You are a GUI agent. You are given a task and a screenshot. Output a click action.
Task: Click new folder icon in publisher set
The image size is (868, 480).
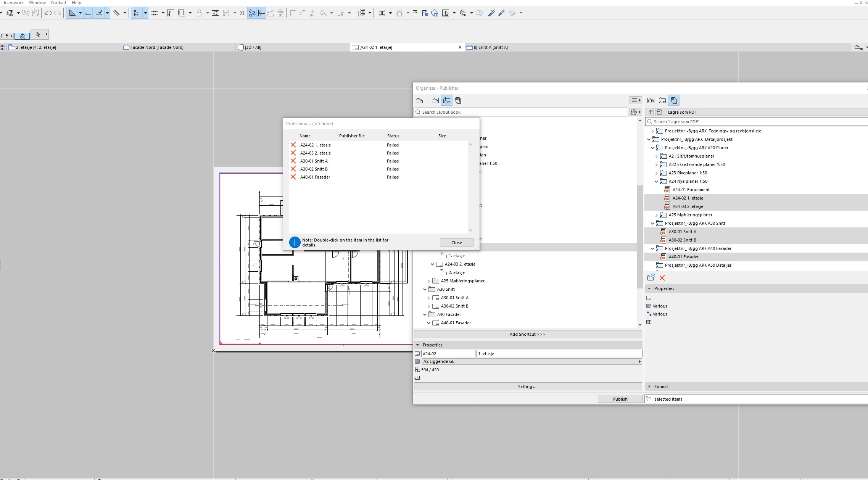(x=651, y=278)
